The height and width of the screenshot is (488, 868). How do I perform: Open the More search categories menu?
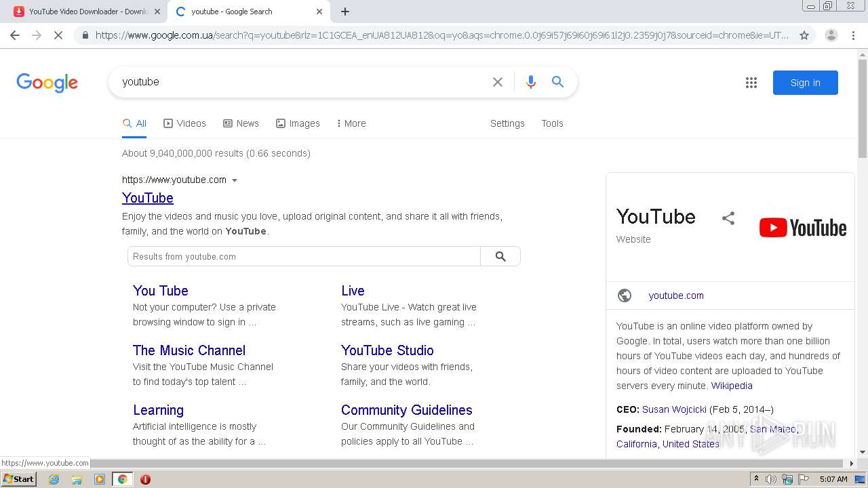351,123
